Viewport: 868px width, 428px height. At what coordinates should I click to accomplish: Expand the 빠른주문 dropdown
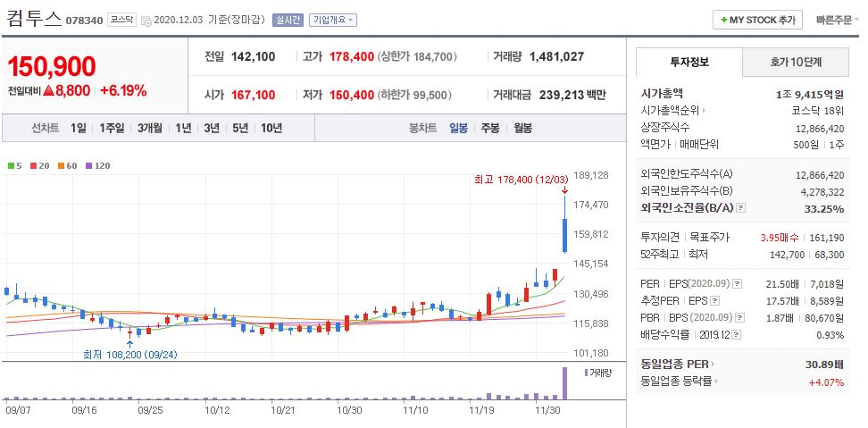click(838, 20)
